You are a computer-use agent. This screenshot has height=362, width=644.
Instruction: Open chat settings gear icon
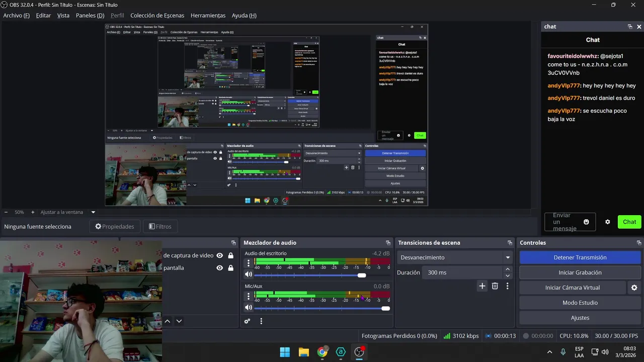(x=607, y=222)
